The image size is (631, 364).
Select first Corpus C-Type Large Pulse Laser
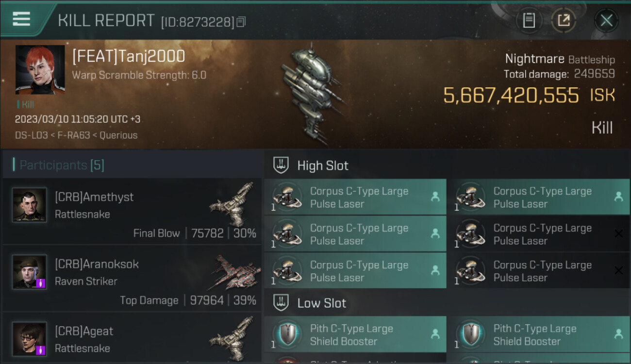355,197
